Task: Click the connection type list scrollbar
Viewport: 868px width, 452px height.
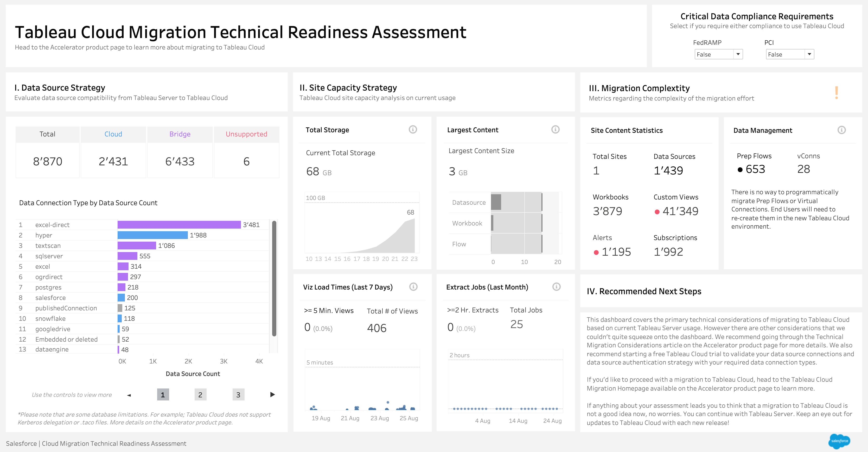Action: (274, 278)
